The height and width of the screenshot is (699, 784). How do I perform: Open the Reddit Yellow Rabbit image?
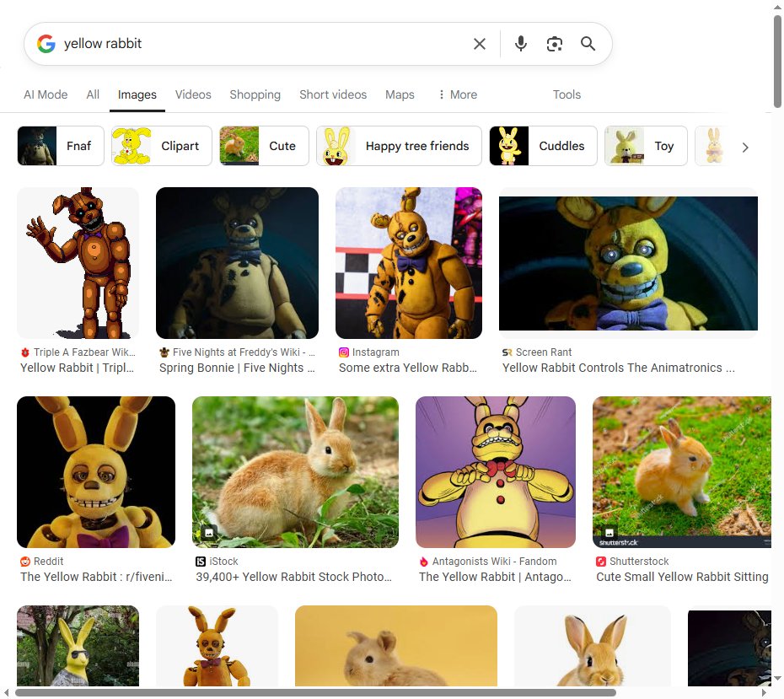pyautogui.click(x=96, y=472)
